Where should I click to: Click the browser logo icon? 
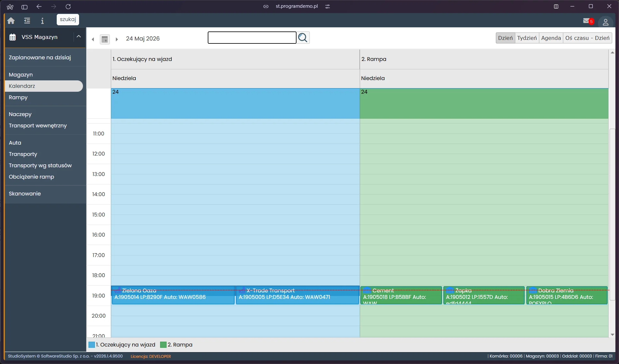[x=10, y=6]
